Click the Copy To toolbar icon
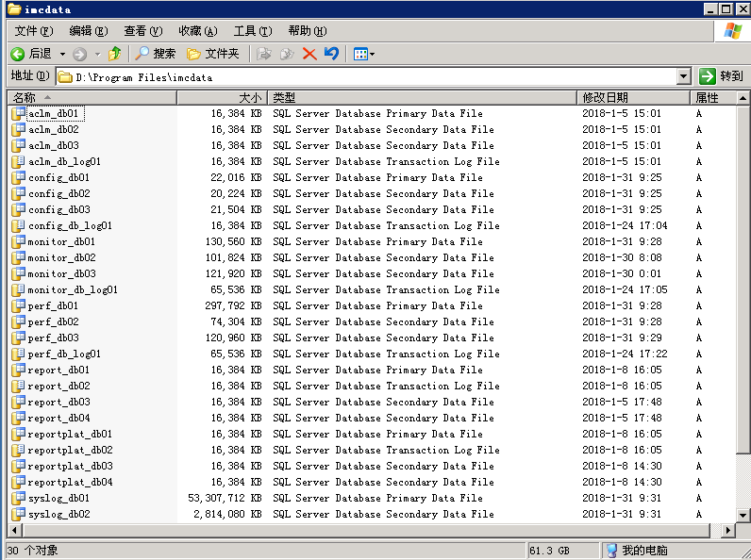 point(287,54)
